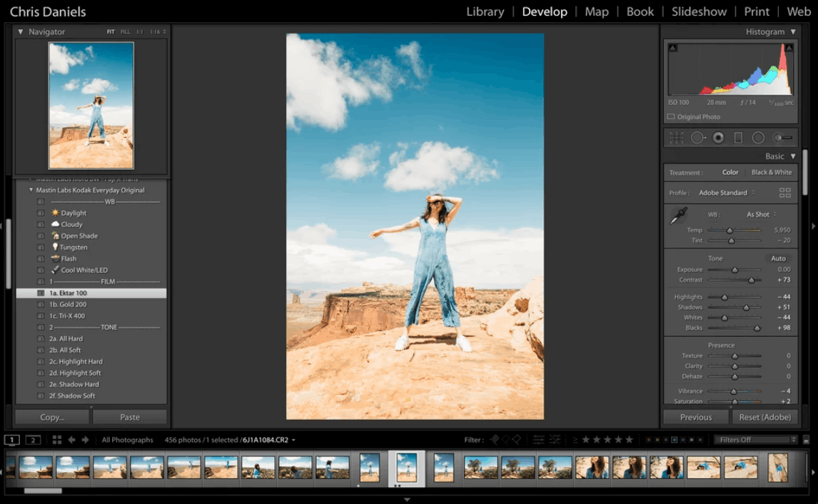818x504 pixels.
Task: Enable the Original Photo checkbox
Action: coord(671,117)
